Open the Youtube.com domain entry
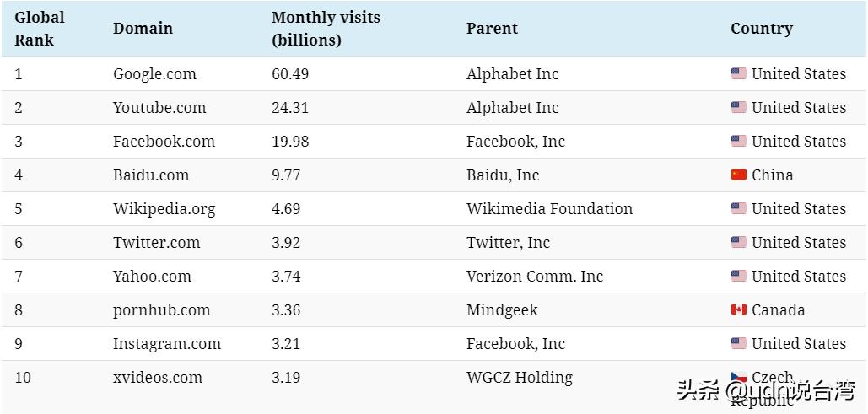Screen dimensions: 868x414 point(159,108)
